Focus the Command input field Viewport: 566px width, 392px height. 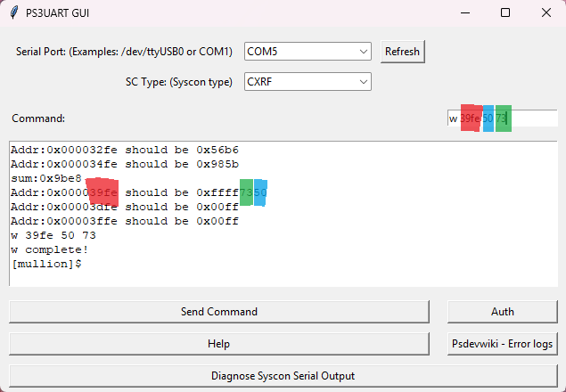click(x=535, y=118)
